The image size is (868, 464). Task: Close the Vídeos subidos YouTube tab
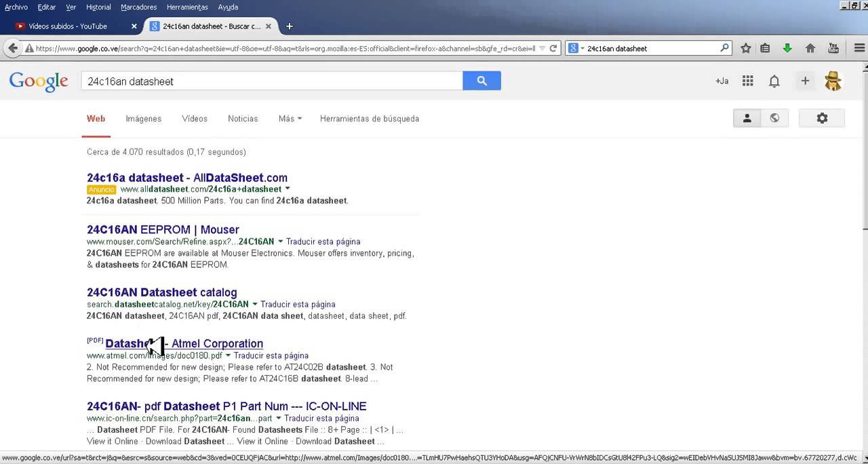click(x=134, y=26)
